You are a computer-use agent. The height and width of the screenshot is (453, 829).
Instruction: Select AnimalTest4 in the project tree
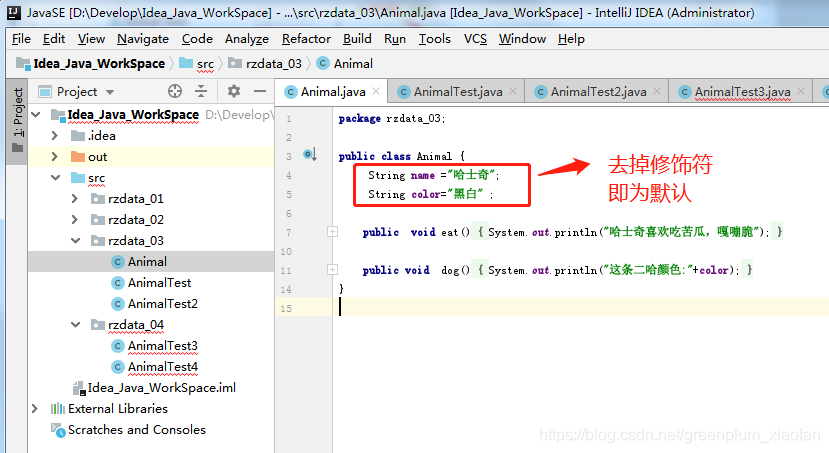(162, 367)
